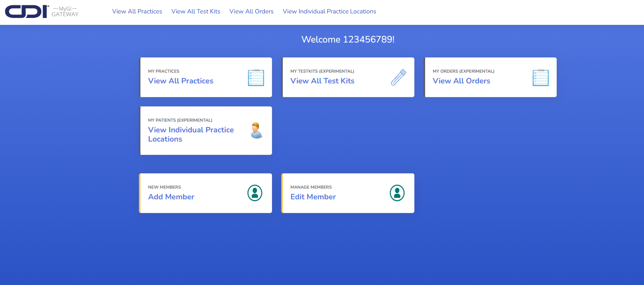Open View All Practices in the top navigation

tap(137, 11)
